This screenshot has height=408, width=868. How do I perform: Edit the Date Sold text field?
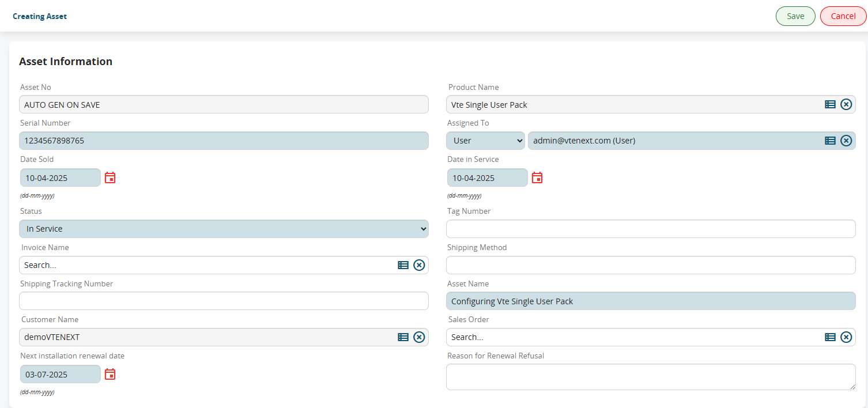tap(61, 177)
